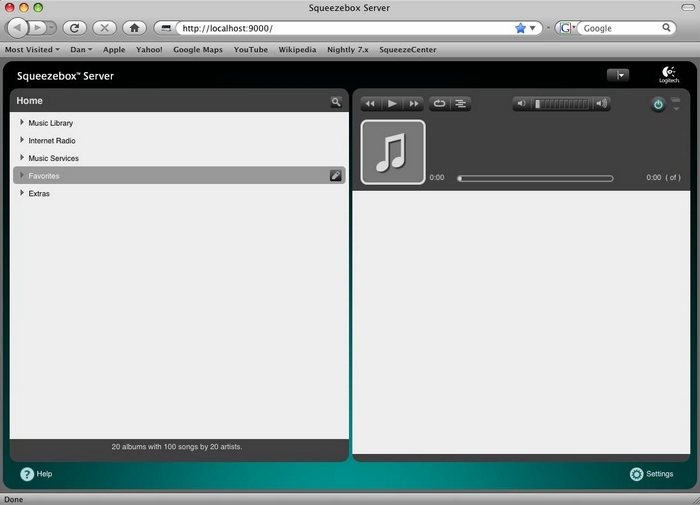Image resolution: width=700 pixels, height=505 pixels.
Task: Go back with browser back arrow
Action: 17,28
